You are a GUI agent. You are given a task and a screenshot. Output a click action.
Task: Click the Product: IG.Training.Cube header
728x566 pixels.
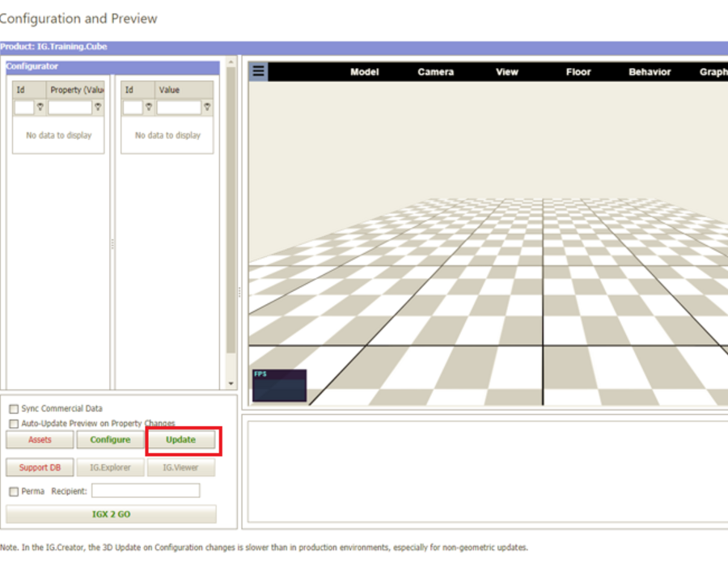tap(53, 46)
